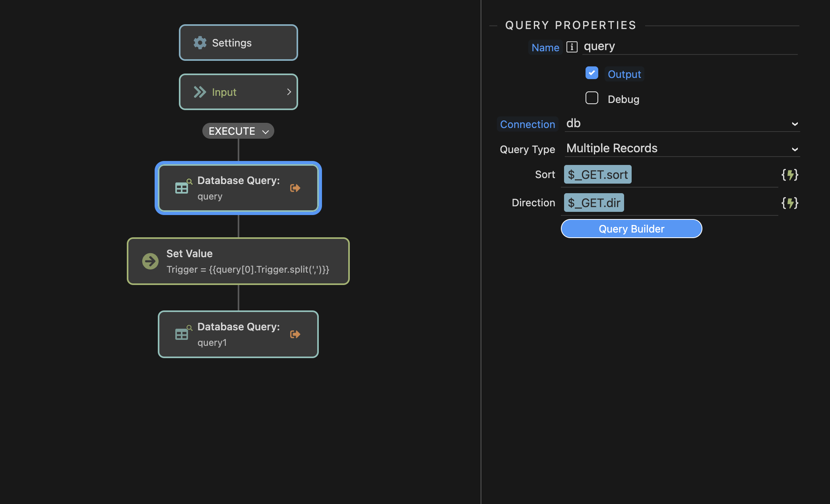
Task: Click the $_GET.sort tag in Sort
Action: [597, 174]
